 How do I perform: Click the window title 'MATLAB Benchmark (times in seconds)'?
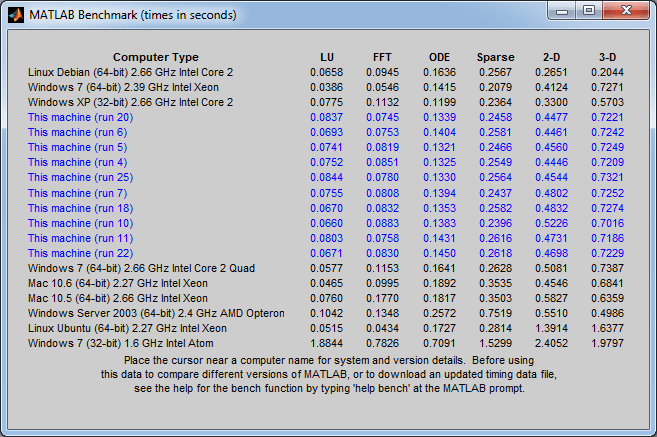(x=133, y=15)
